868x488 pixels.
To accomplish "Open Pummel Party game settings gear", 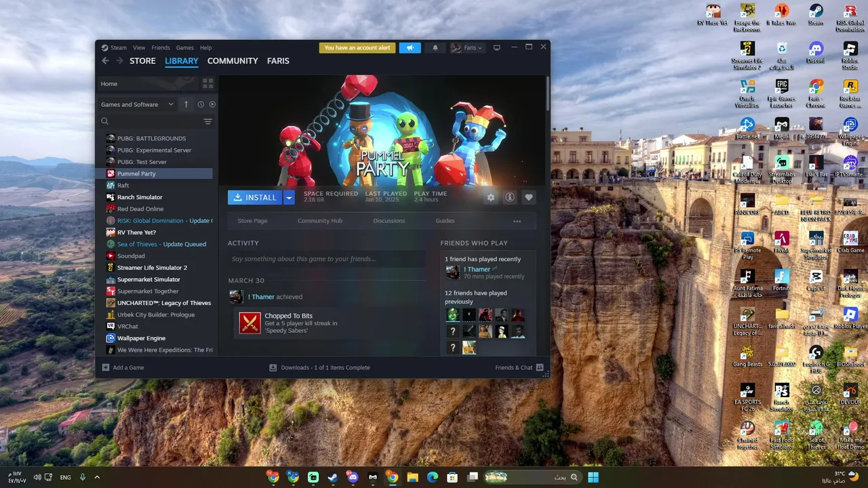I will point(491,197).
